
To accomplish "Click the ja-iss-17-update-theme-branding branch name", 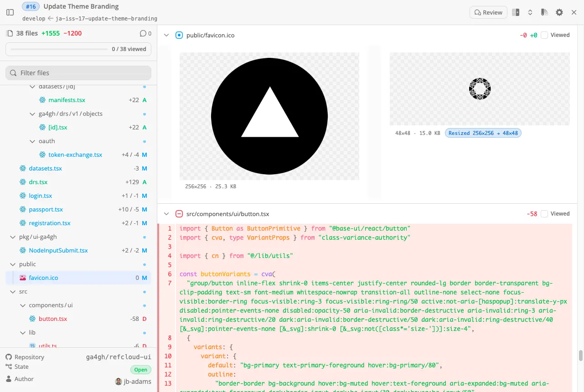I will pyautogui.click(x=106, y=19).
